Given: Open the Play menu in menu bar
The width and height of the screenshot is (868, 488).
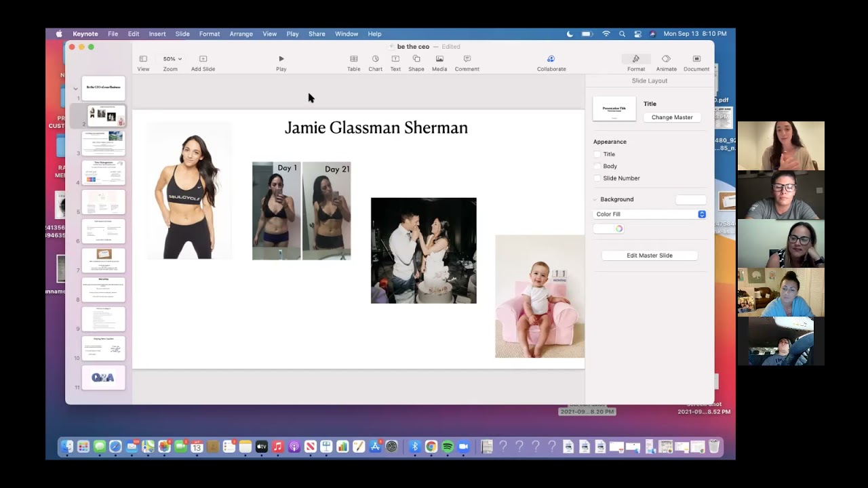Looking at the screenshot, I should point(292,34).
